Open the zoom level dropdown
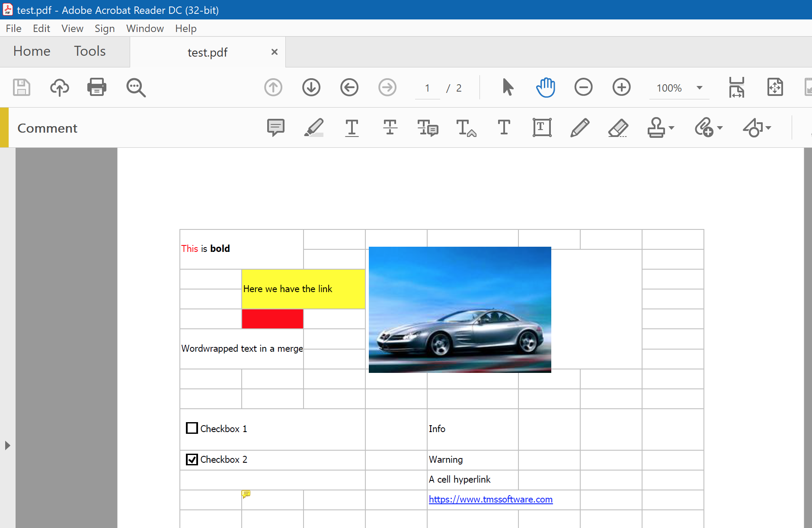Viewport: 812px width, 528px height. tap(700, 88)
